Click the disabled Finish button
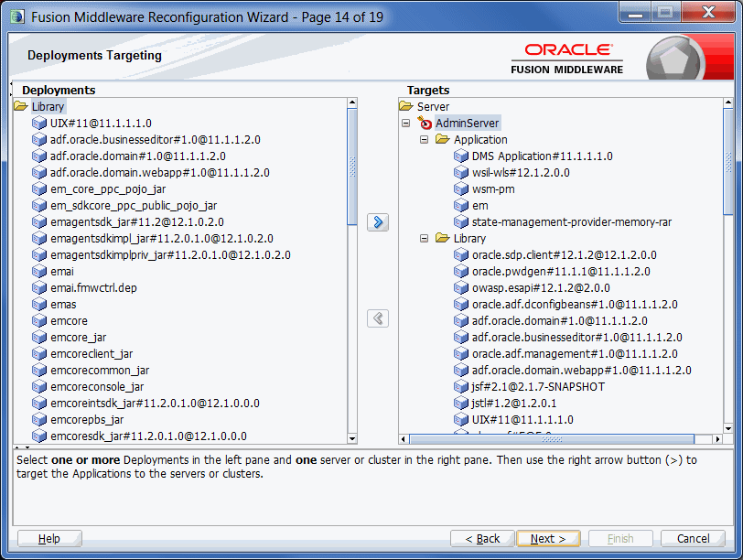 point(620,539)
